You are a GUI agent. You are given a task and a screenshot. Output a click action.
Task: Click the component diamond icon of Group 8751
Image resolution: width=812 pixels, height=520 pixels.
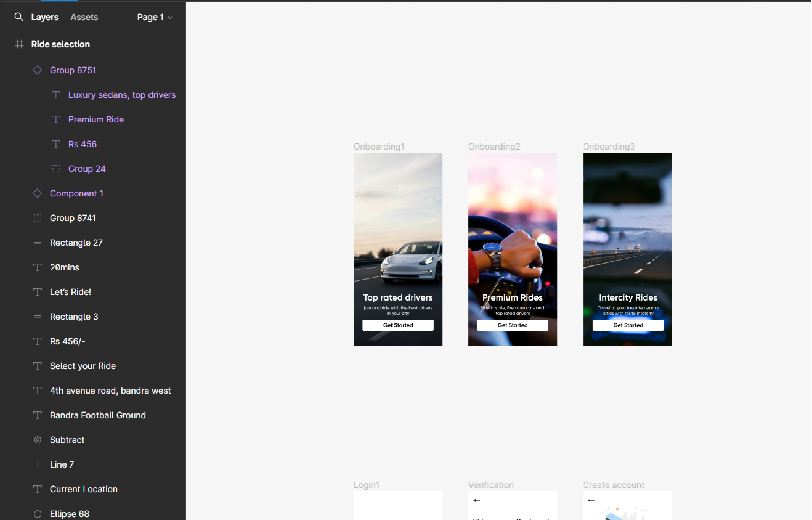38,70
